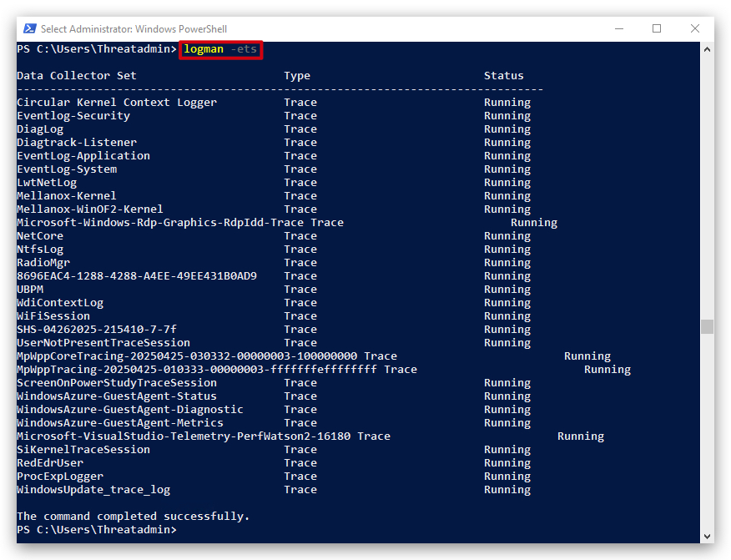Select the 'EventLog-System' entry
The width and height of the screenshot is (731, 560).
[x=67, y=169]
